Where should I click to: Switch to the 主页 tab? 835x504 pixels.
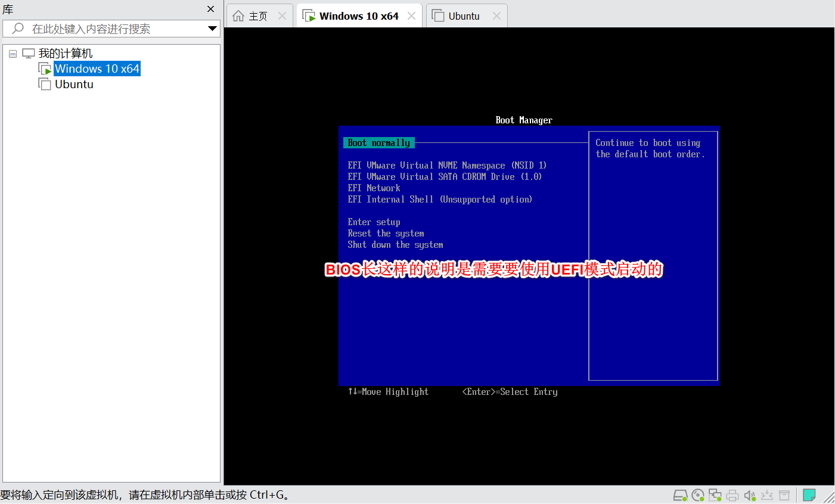pos(260,15)
